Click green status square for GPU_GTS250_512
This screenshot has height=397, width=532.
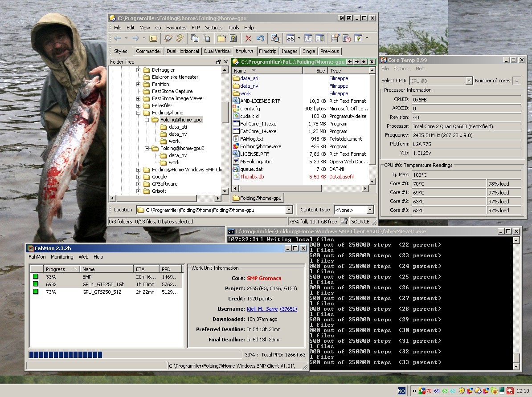pyautogui.click(x=36, y=292)
